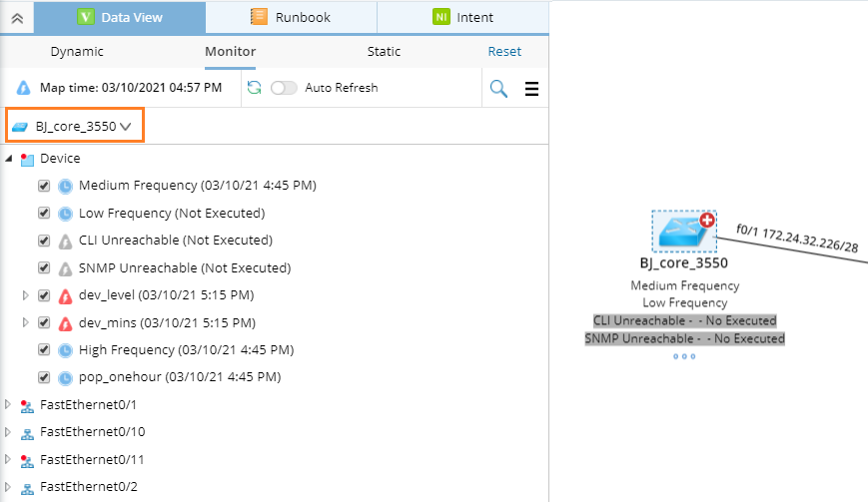Click the green refresh icon
The width and height of the screenshot is (868, 502).
[x=255, y=88]
